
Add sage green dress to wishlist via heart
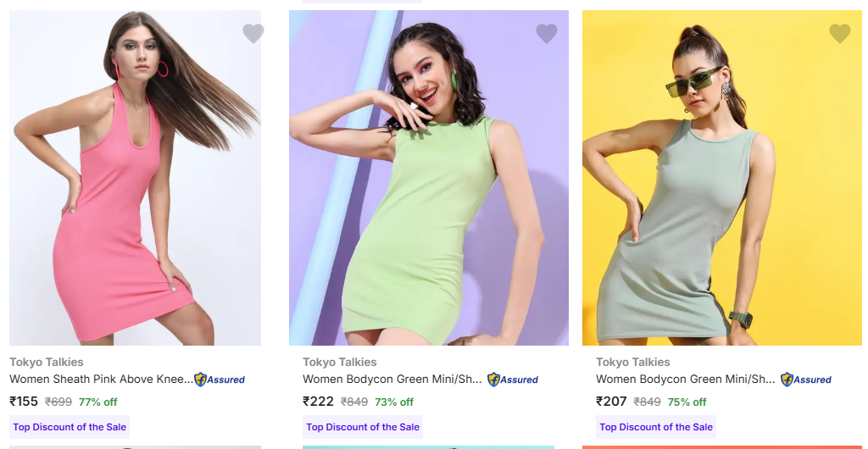click(x=840, y=34)
